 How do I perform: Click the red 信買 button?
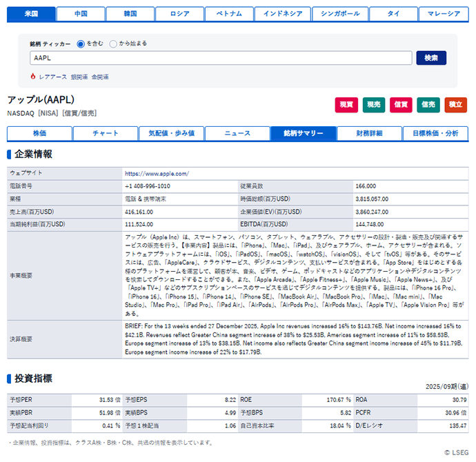[x=401, y=105]
